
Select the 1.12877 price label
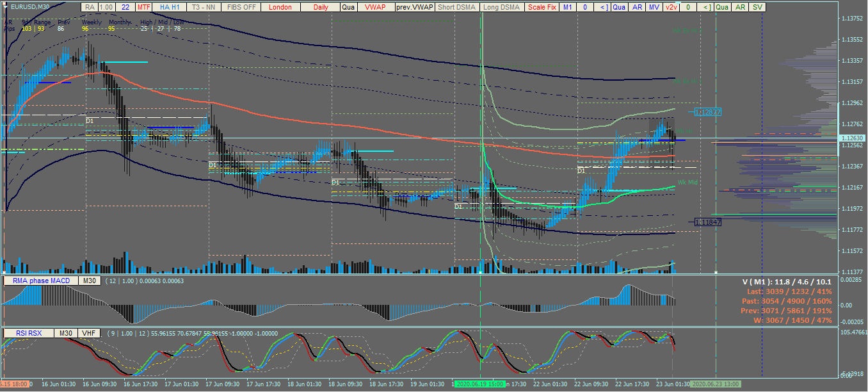tap(708, 112)
